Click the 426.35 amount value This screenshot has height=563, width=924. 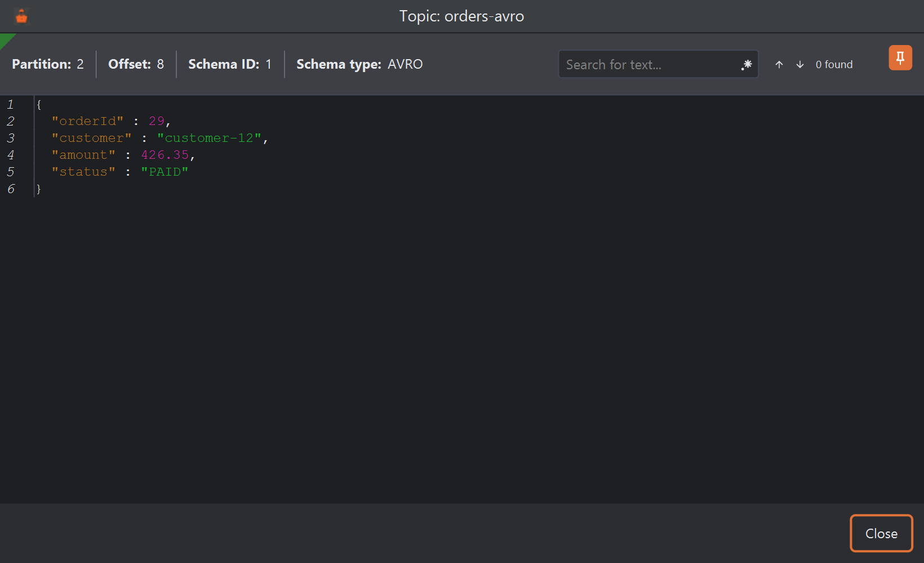[x=165, y=155]
